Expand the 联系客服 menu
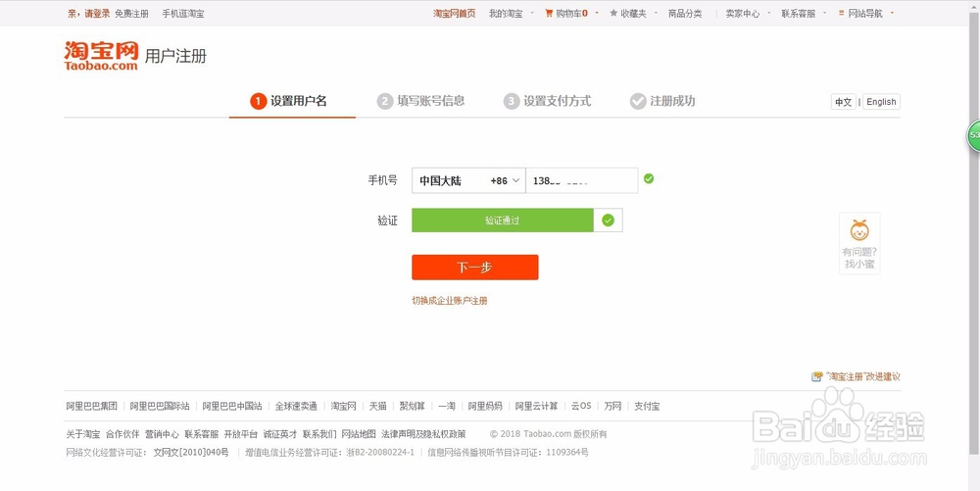Viewport: 980px width, 491px height. point(825,13)
